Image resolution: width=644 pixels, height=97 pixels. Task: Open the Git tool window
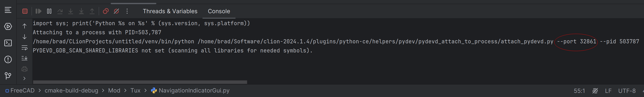point(8,76)
